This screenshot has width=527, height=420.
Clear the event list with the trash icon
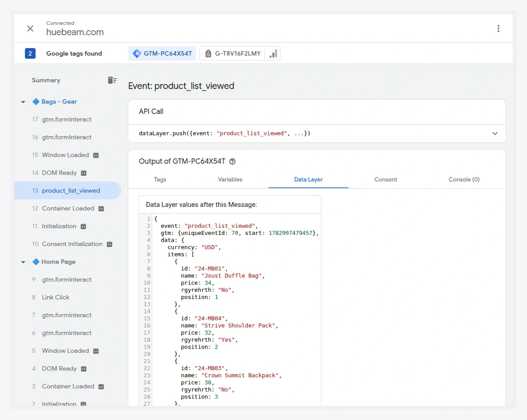click(112, 80)
